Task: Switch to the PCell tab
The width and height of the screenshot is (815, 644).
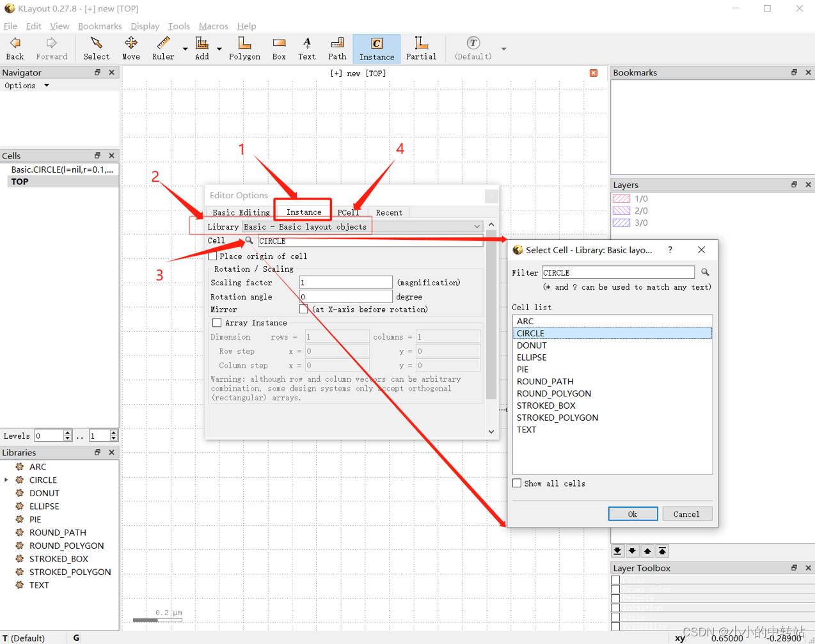Action: (347, 212)
